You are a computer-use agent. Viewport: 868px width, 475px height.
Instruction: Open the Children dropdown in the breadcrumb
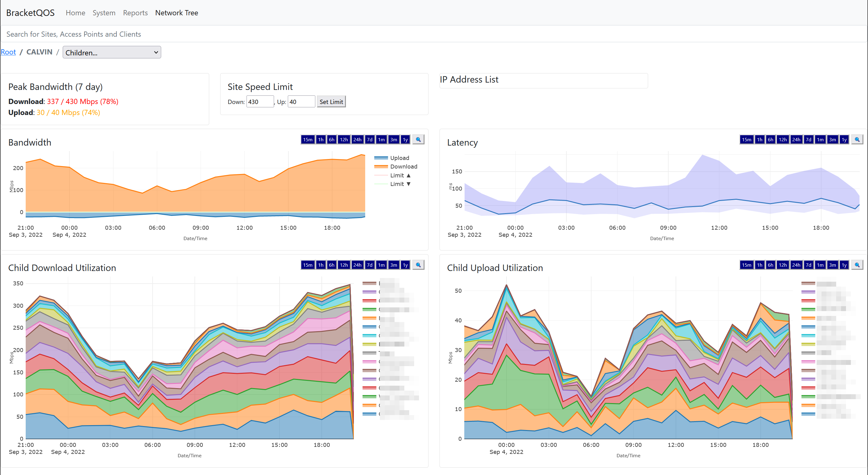pos(112,52)
